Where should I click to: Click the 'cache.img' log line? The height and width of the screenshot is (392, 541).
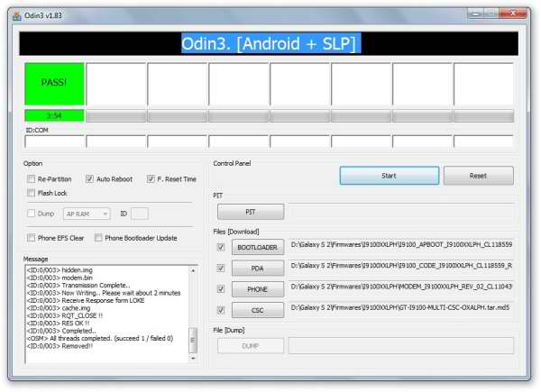59,308
